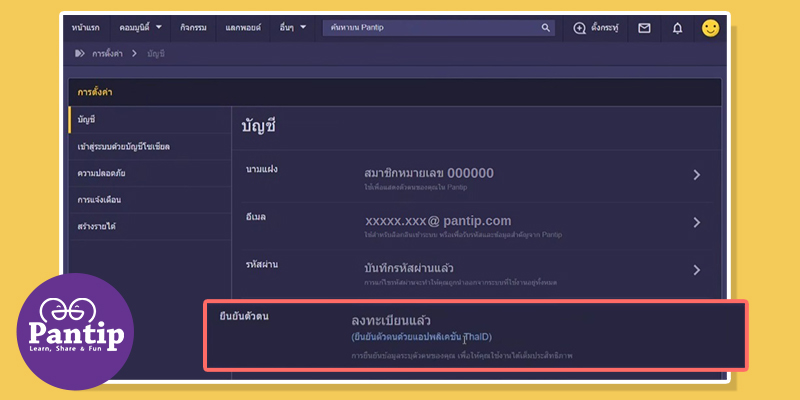Select บัญชี in settings sidebar
This screenshot has width=800, height=400.
(x=149, y=120)
